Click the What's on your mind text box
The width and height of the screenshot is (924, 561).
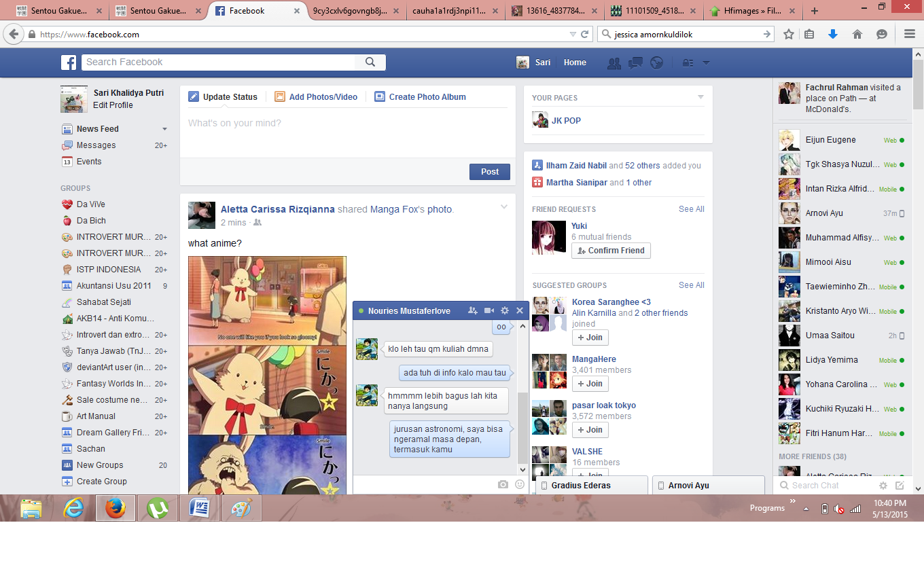point(348,133)
